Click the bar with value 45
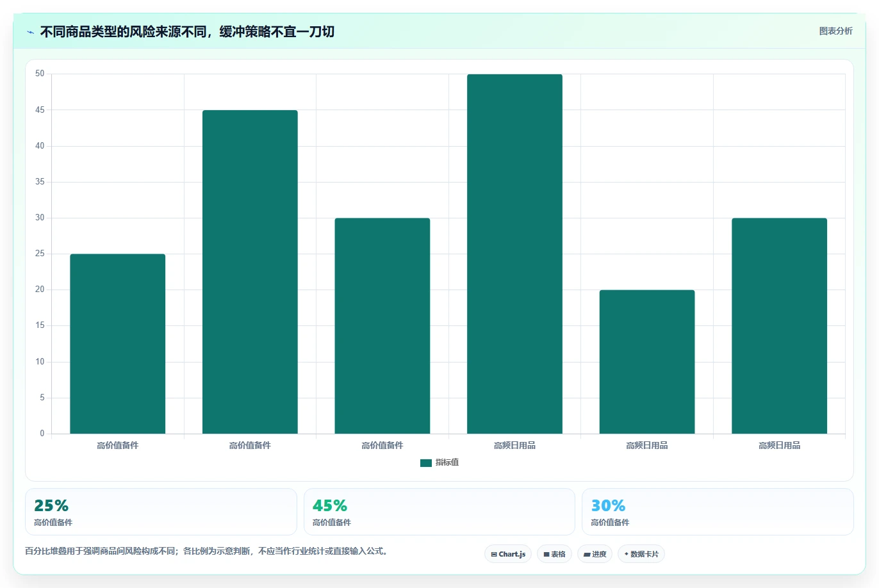Viewport: 879px width, 588px height. [x=250, y=272]
